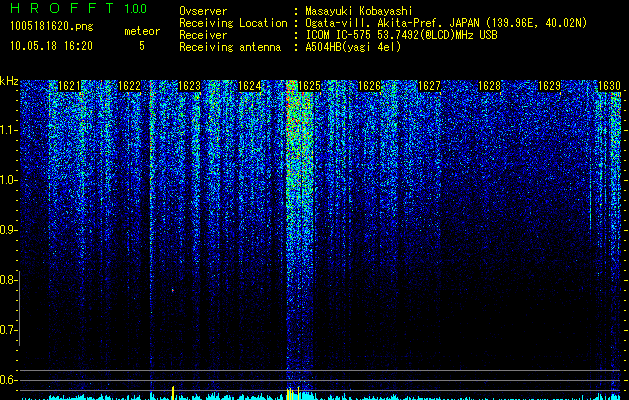The image size is (629, 400).
Task: Click the 1630 time marker
Action: [609, 86]
